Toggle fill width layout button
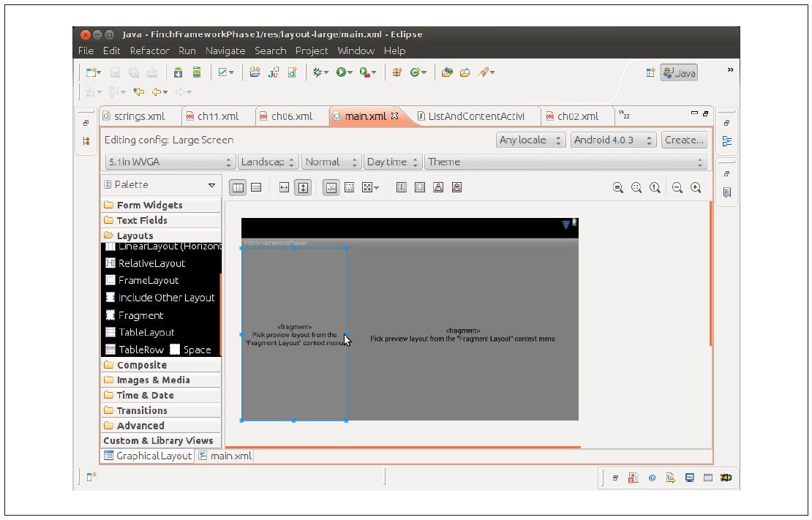The image size is (812, 520). click(284, 187)
